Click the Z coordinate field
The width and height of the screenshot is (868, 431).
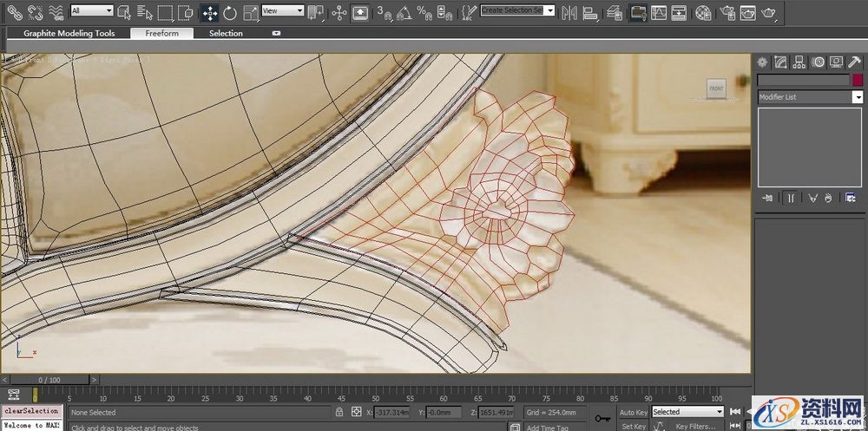click(x=496, y=412)
